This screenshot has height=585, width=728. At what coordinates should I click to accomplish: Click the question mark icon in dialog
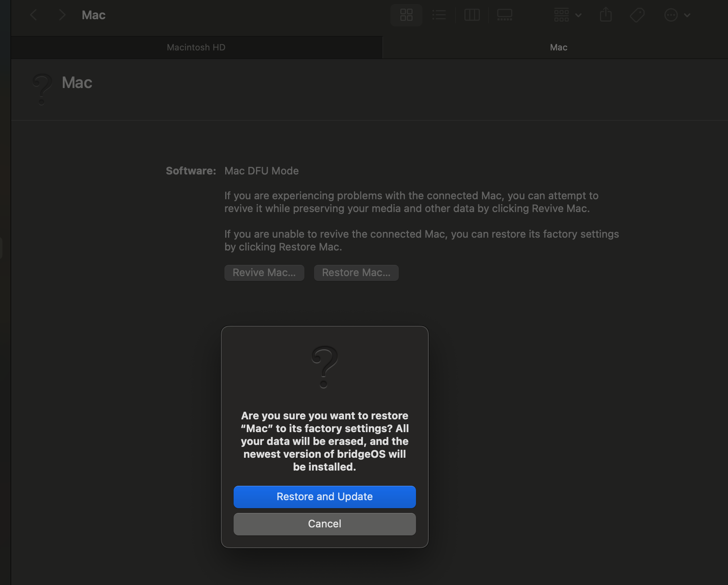(x=324, y=367)
